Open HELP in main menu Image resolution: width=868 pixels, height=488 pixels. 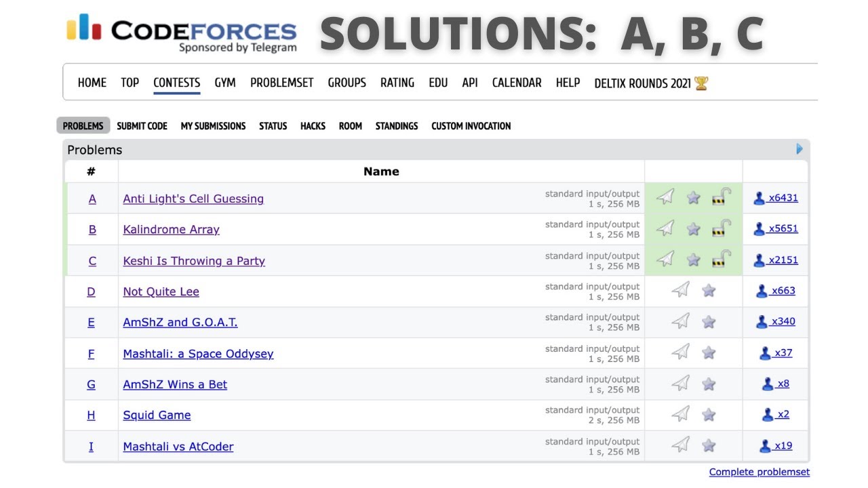point(568,83)
